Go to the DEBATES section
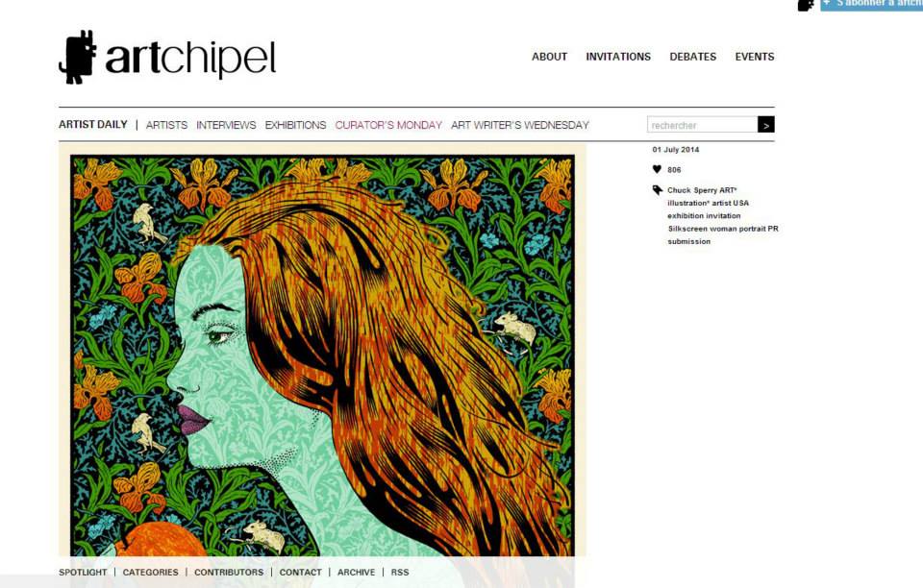The width and height of the screenshot is (923, 588). click(x=693, y=57)
